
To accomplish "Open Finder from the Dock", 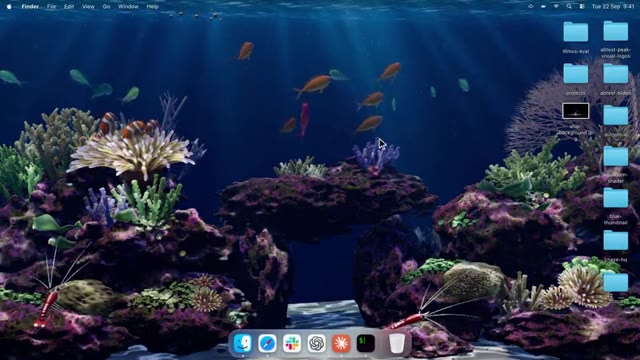I will click(x=242, y=343).
